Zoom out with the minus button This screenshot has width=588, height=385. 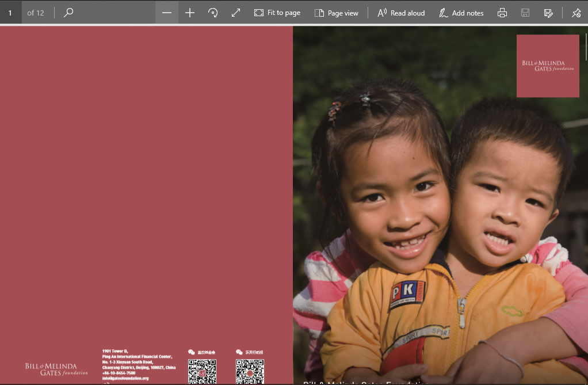[167, 13]
